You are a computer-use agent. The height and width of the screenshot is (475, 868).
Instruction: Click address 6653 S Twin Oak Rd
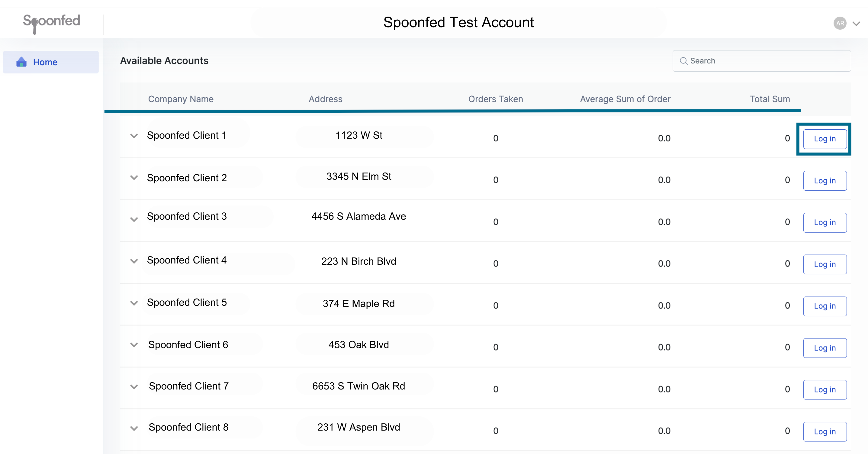click(x=358, y=386)
